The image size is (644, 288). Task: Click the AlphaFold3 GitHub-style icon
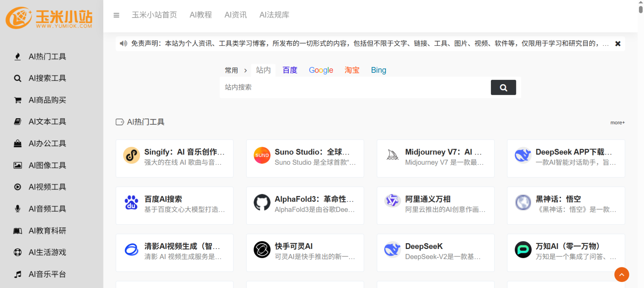[x=262, y=202]
